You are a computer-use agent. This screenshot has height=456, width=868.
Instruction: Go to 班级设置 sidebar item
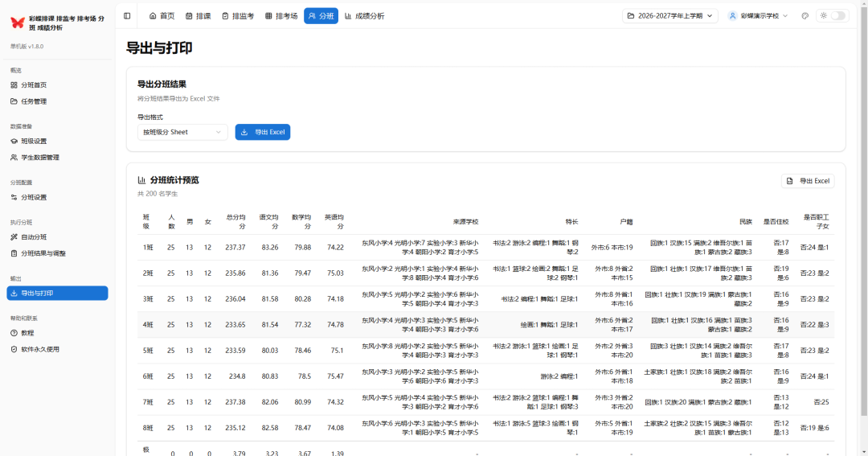58,142
